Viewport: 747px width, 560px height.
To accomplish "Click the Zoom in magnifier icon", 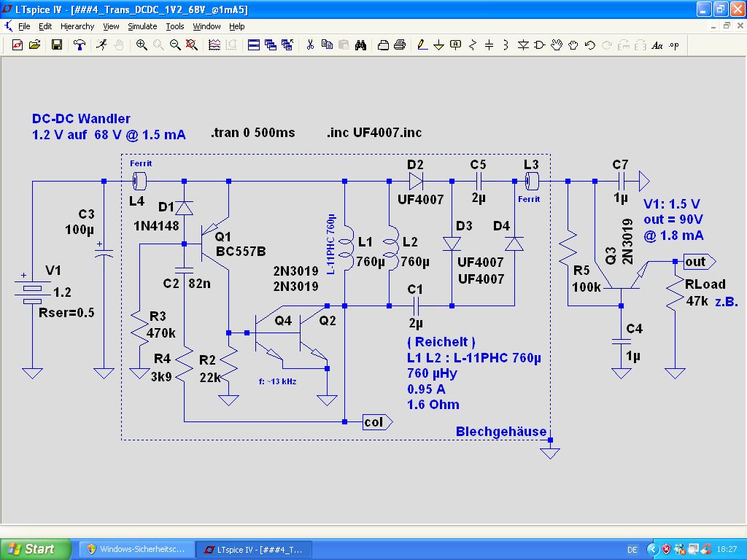I will (x=142, y=45).
